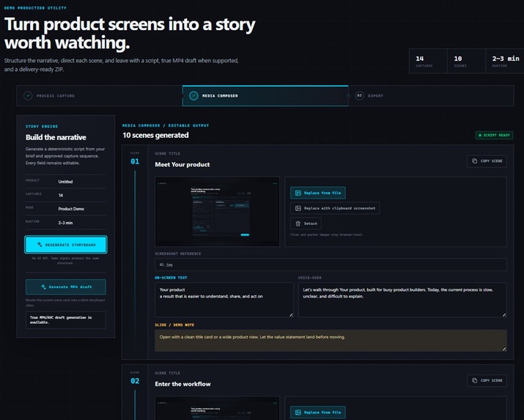Click the Slide / Demo note textarea
Viewport: 524px width, 420px height.
click(x=331, y=341)
